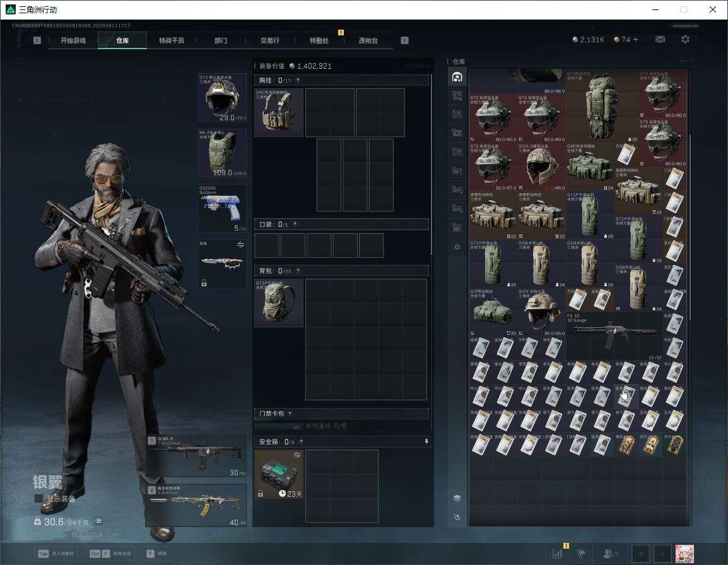The image size is (728, 565).
Task: Open the 部门 tab
Action: 221,40
